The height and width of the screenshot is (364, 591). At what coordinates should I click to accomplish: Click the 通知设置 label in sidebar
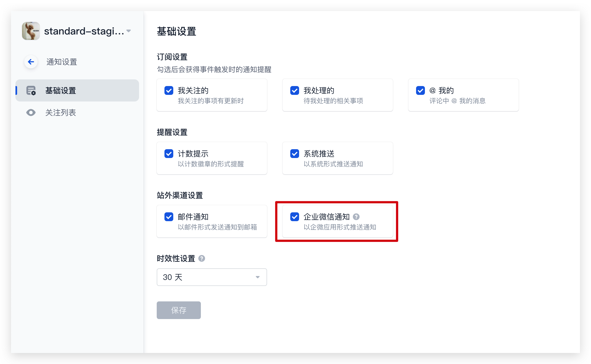[62, 62]
